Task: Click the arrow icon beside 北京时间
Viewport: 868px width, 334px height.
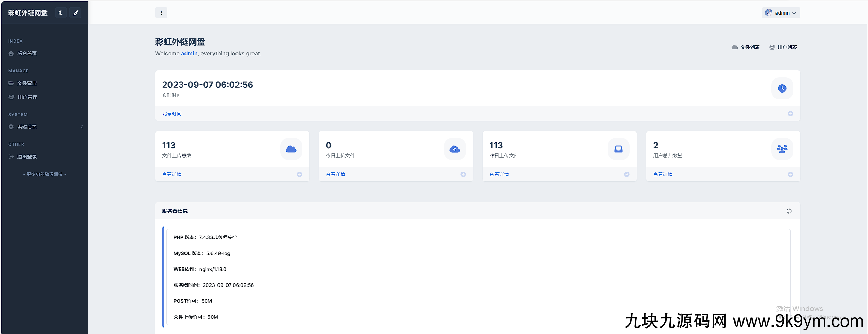Action: [x=790, y=114]
